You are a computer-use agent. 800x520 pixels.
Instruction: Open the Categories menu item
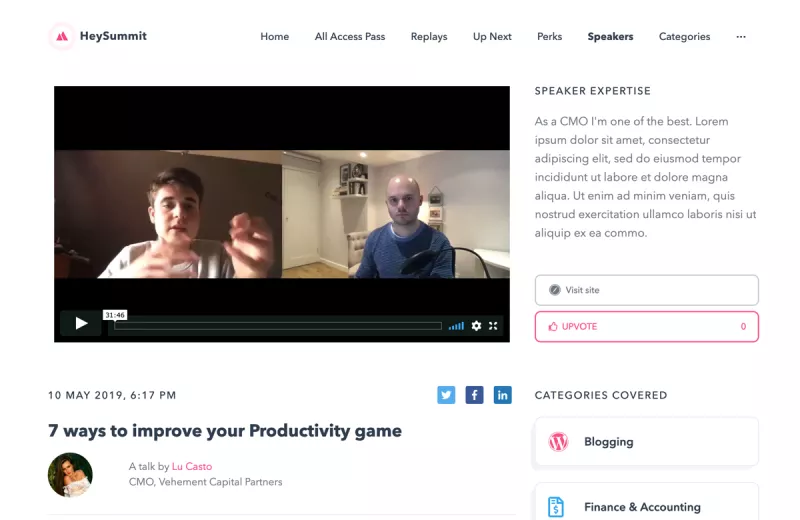coord(684,37)
